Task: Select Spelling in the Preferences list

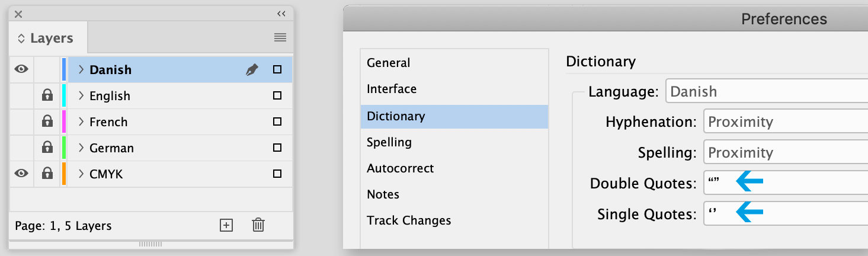Action: click(x=389, y=142)
